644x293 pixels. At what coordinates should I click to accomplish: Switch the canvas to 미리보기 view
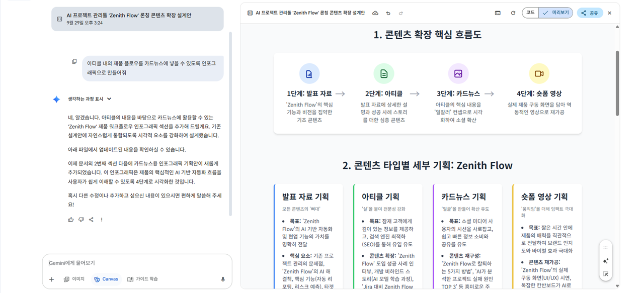point(556,13)
